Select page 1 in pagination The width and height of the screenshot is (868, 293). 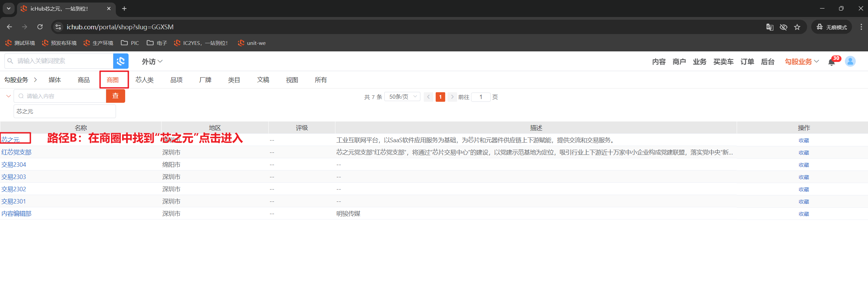[x=440, y=97]
